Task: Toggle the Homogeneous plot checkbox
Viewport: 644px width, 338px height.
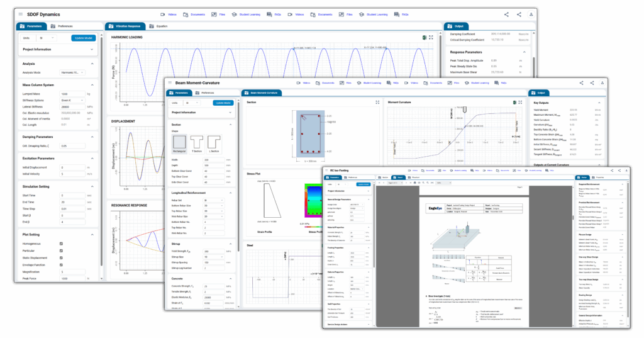Action: click(60, 243)
